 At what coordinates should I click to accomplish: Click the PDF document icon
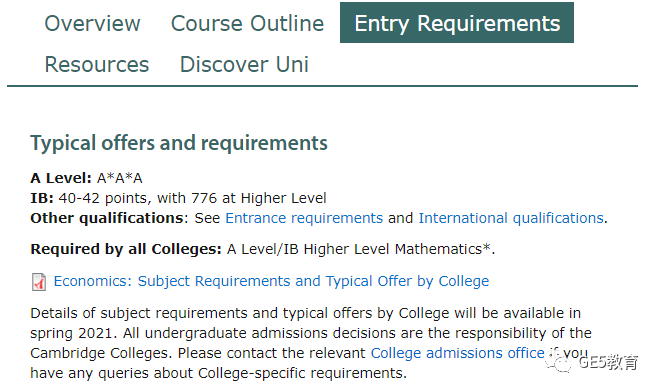[x=39, y=282]
